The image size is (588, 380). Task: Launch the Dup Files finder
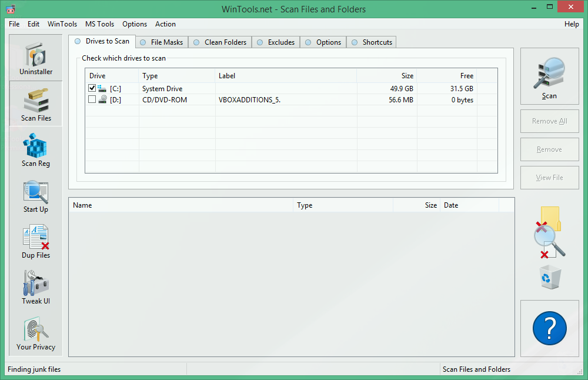click(35, 241)
